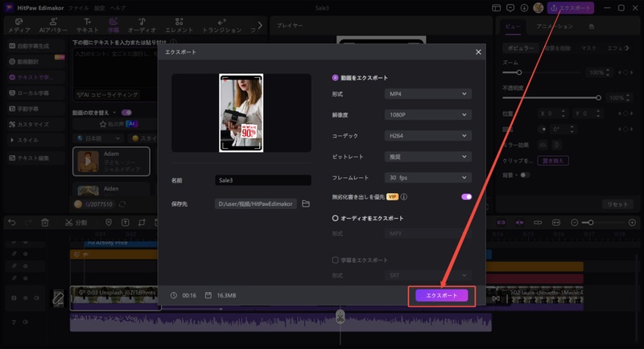Close the エクスポート dialog

pyautogui.click(x=478, y=52)
